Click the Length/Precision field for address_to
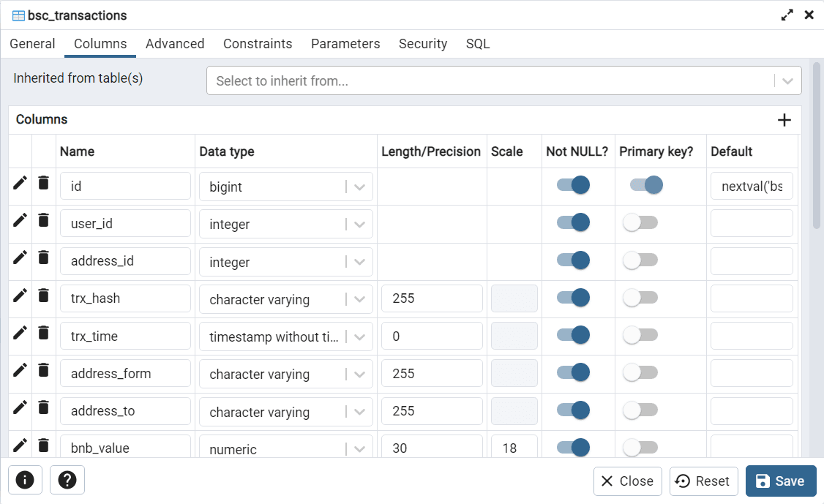 432,411
